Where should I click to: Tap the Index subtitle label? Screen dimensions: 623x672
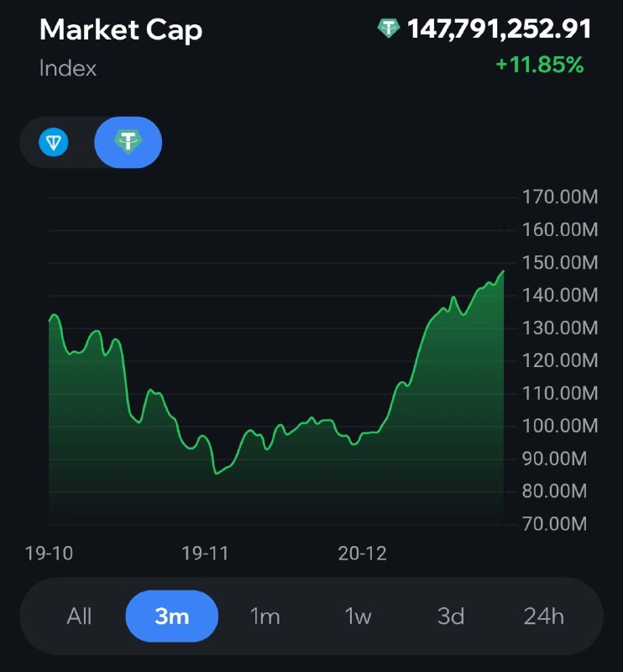tap(68, 68)
